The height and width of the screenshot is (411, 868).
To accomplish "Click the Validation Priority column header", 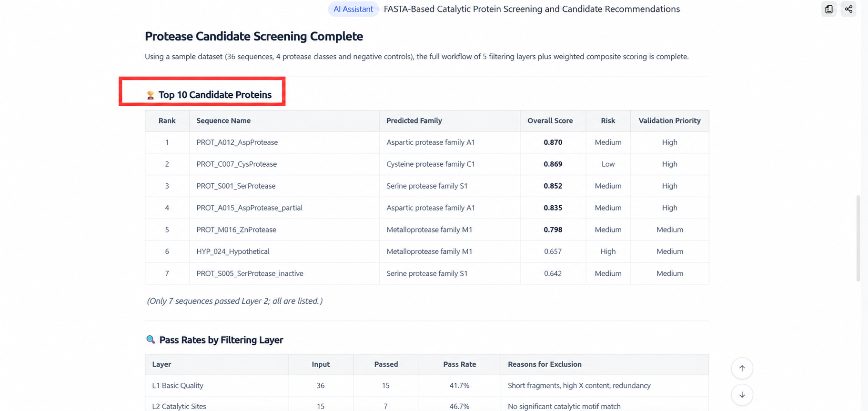I will pos(669,121).
